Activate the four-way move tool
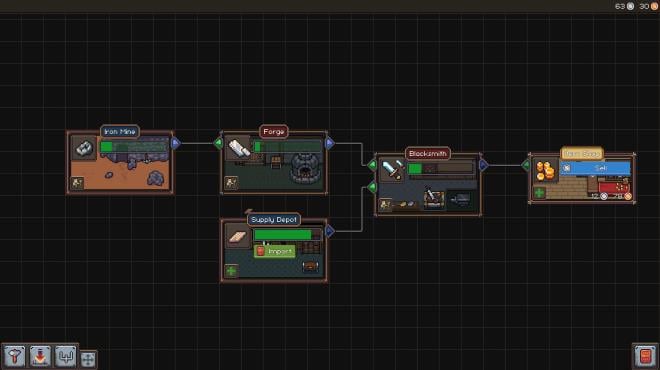This screenshot has height=370, width=660. pos(88,359)
